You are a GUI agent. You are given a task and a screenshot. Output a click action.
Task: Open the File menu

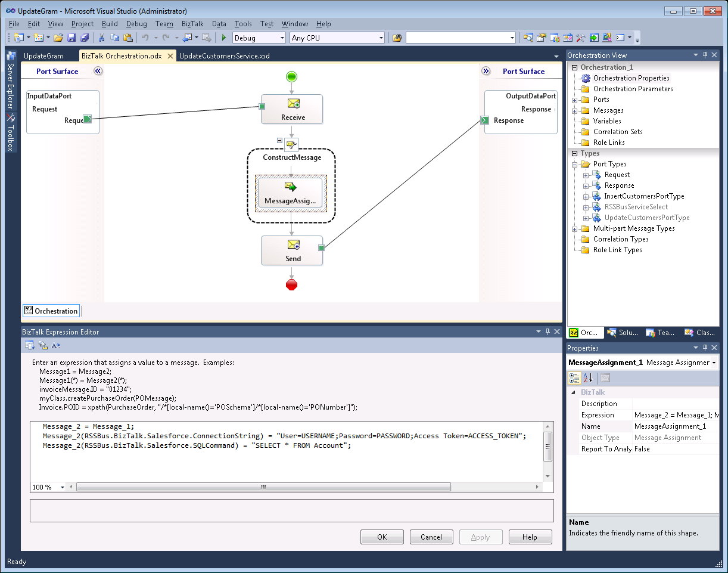[14, 24]
